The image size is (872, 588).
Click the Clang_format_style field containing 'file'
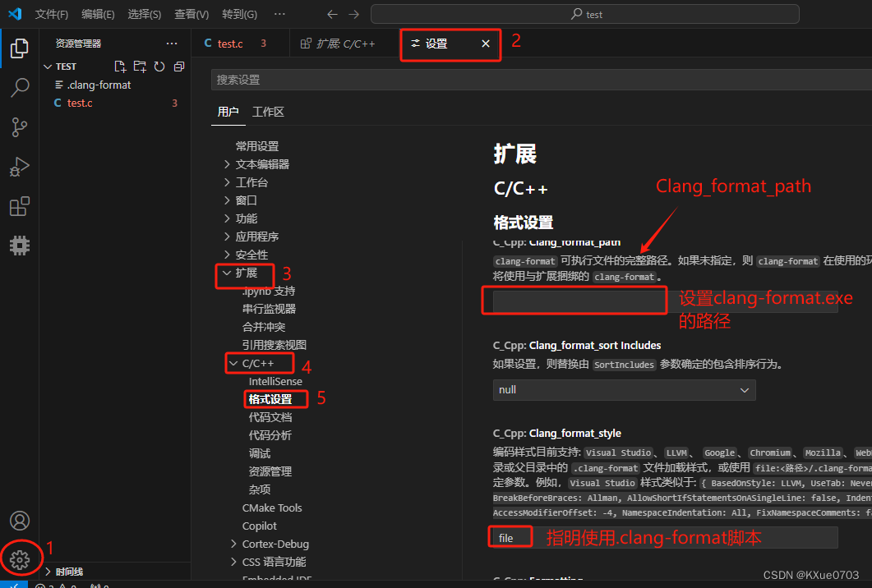[x=665, y=538]
